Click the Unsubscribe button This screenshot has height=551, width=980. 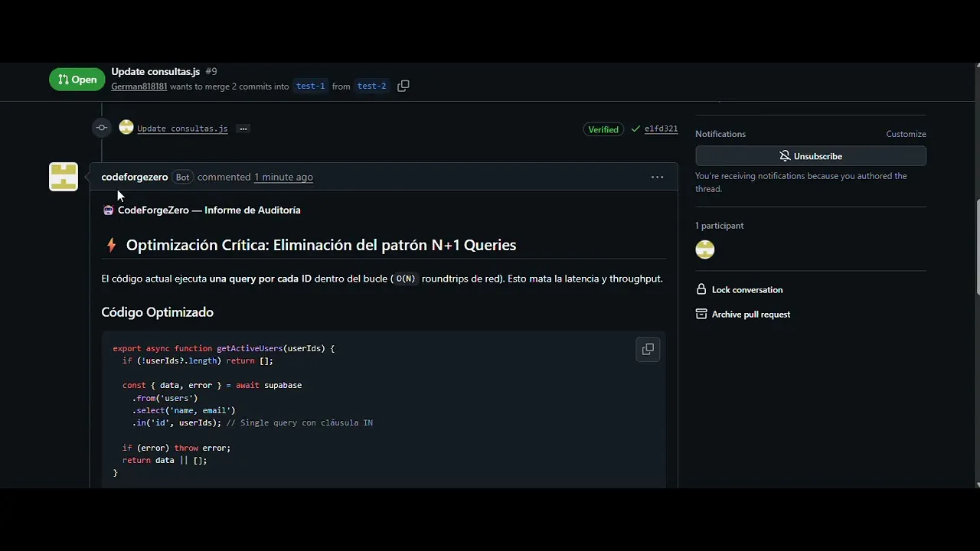tap(811, 156)
